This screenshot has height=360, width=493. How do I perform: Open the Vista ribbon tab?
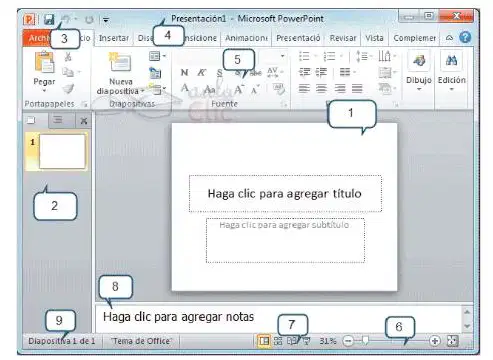click(x=374, y=38)
